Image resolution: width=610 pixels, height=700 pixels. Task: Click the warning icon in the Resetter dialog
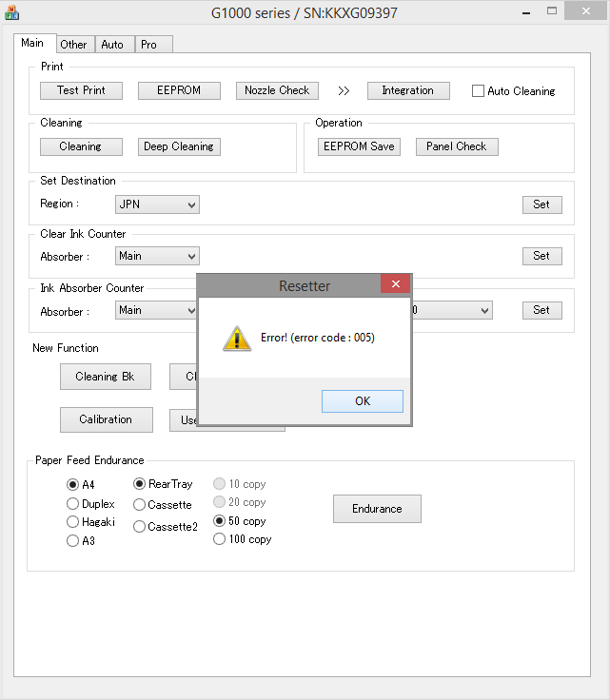(x=237, y=339)
